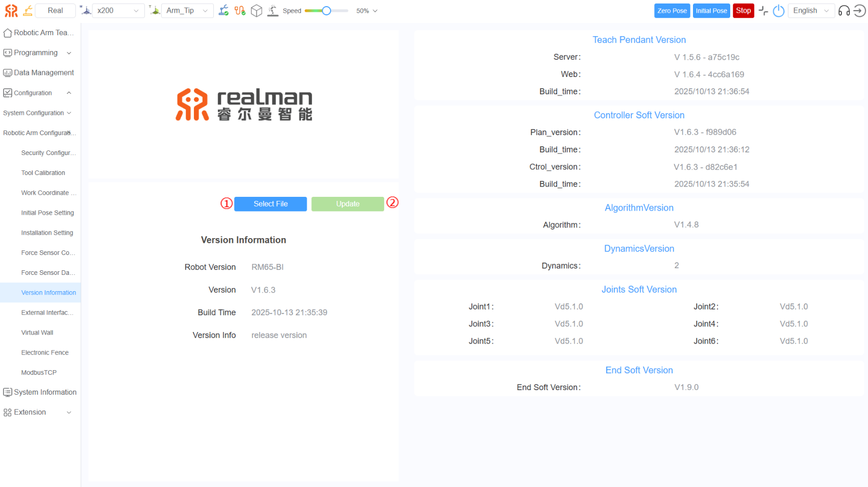Click the collapse-screen icon next to Stop
This screenshot has width=868, height=487.
coord(763,11)
